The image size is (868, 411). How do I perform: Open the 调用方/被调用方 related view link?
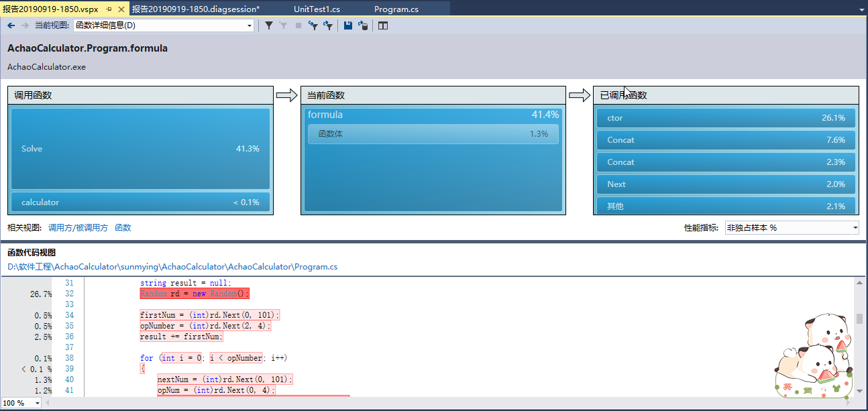78,228
